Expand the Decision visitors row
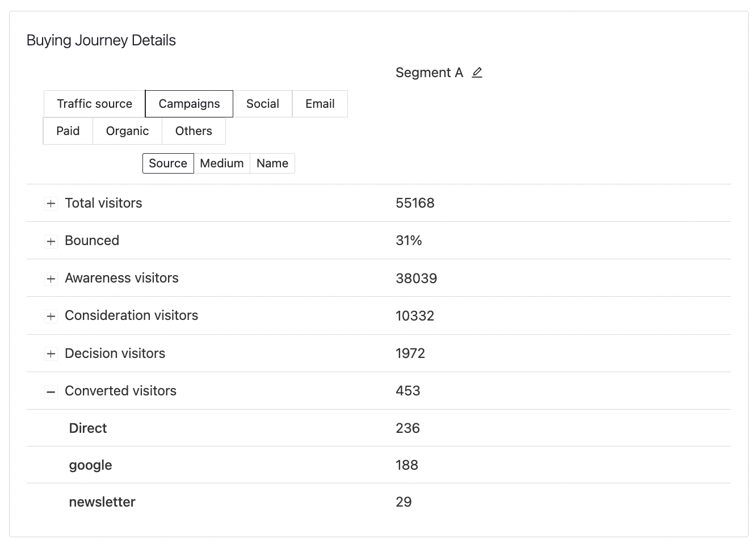756x548 pixels. (51, 354)
